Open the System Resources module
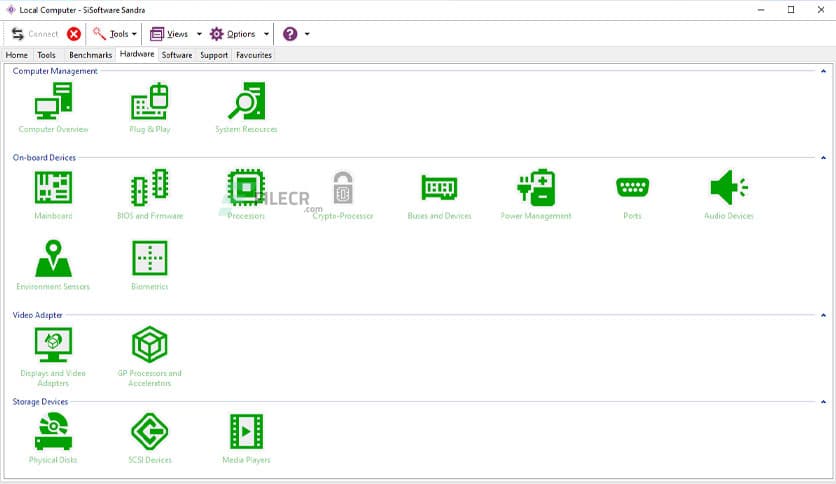The height and width of the screenshot is (484, 836). [x=246, y=107]
